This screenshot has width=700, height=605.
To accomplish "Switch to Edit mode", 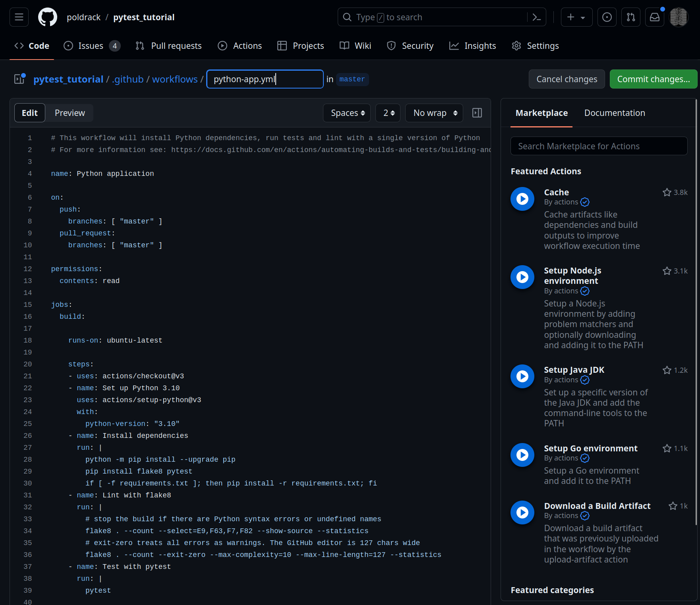I will click(30, 113).
